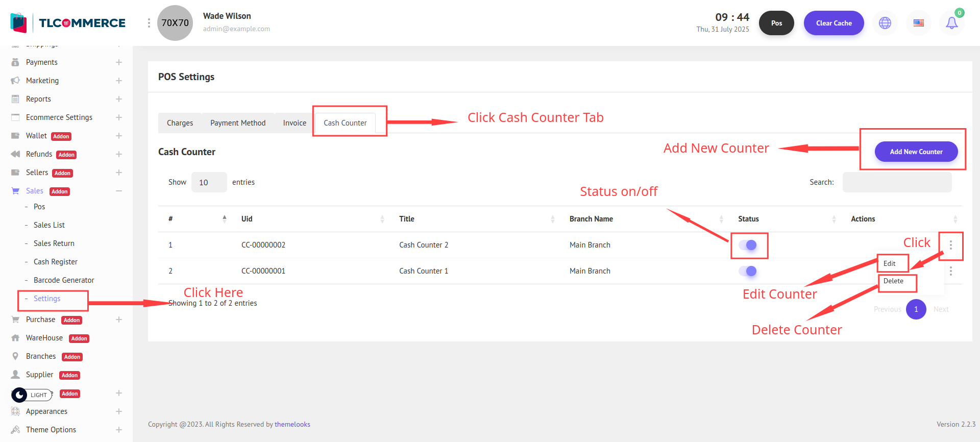The image size is (980, 442).
Task: Toggle status switch for Cash Counter 2
Action: (x=748, y=245)
